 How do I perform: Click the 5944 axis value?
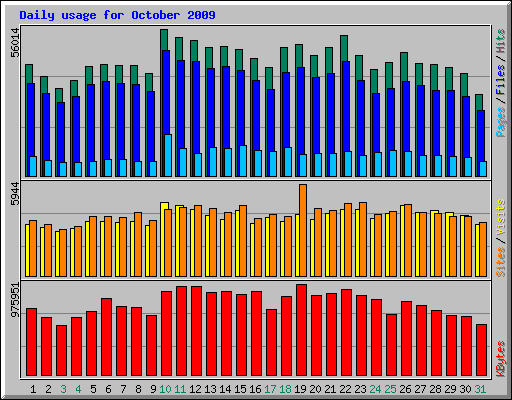(15, 194)
